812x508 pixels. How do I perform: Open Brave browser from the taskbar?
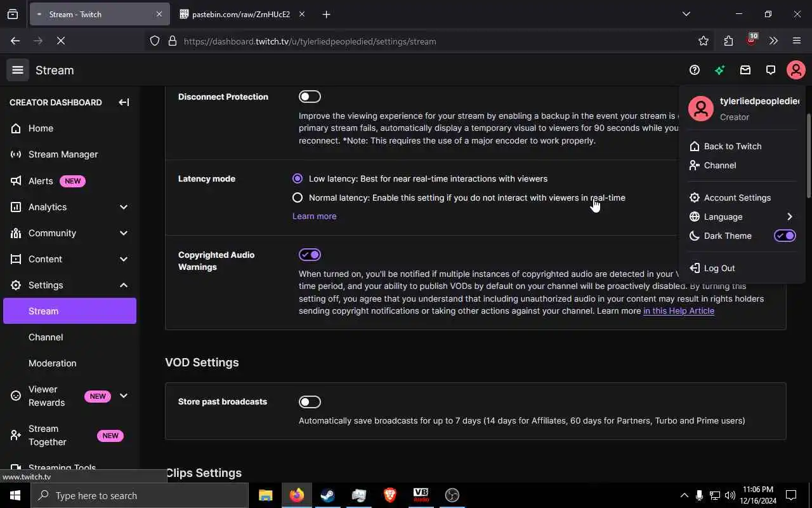click(x=390, y=495)
